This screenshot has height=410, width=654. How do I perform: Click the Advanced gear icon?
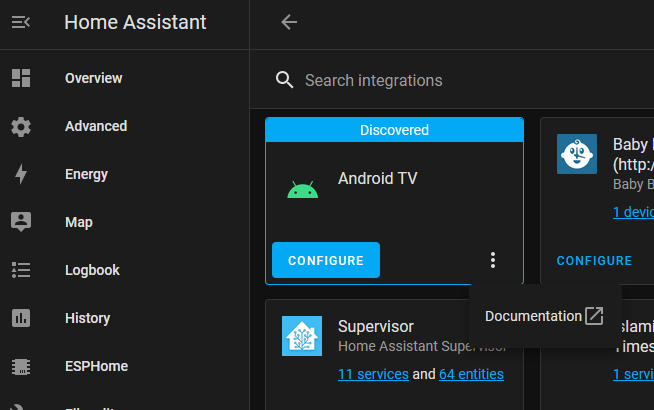tap(21, 126)
